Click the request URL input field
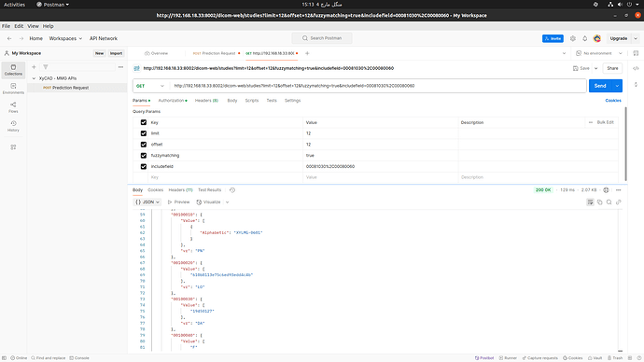The height and width of the screenshot is (362, 644). [378, 86]
